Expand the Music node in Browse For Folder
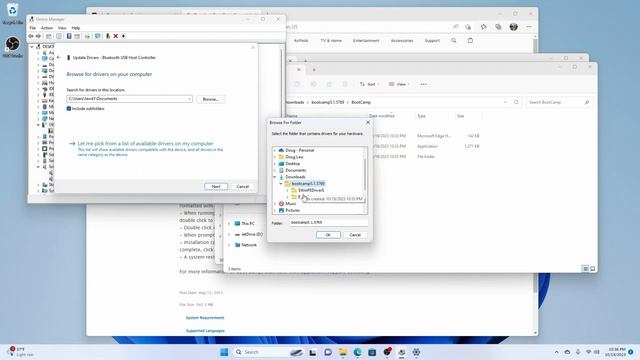The image size is (640, 360). click(x=275, y=204)
